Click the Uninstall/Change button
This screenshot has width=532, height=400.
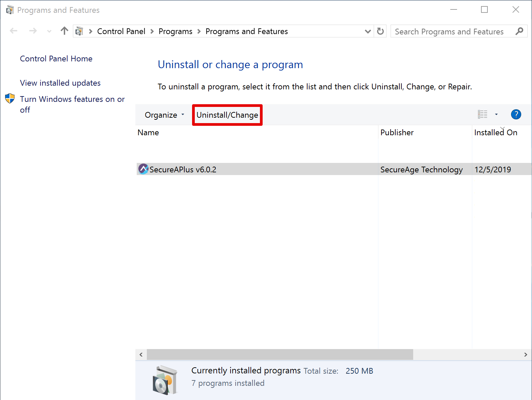coord(227,115)
